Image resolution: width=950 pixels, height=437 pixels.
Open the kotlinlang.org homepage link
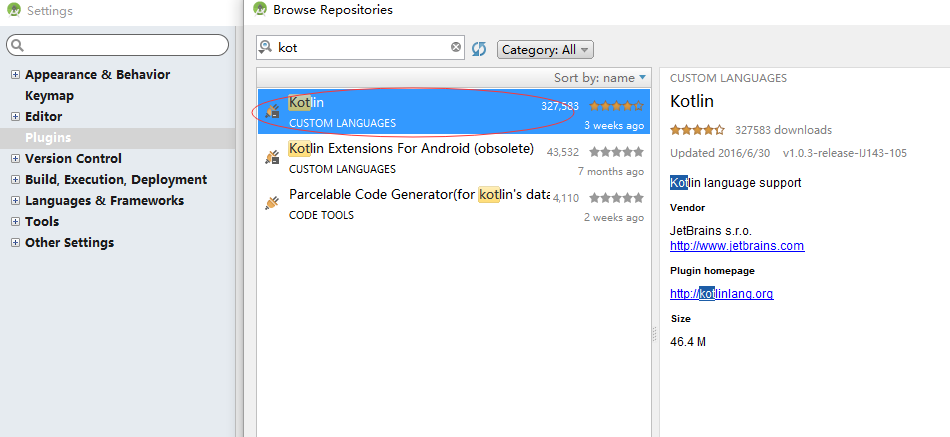[x=722, y=294]
